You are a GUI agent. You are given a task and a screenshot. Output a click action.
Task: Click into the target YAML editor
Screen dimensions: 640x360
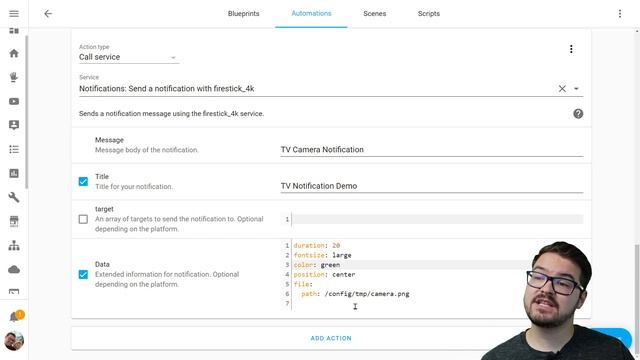437,220
